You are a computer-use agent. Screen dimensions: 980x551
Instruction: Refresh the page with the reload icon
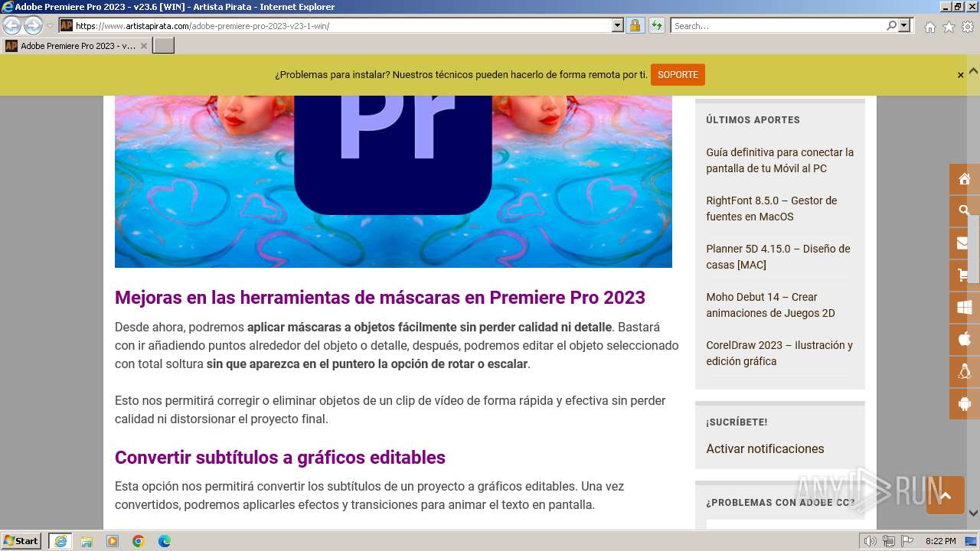tap(656, 26)
